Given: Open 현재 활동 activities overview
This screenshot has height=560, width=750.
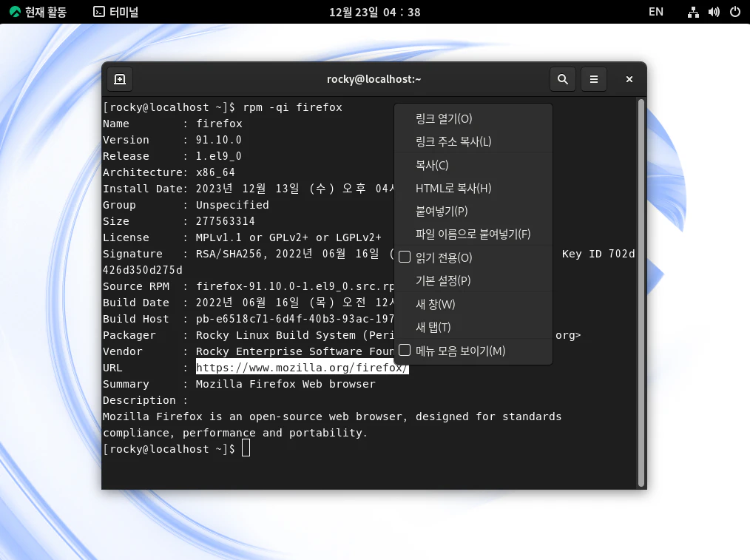Looking at the screenshot, I should (38, 12).
